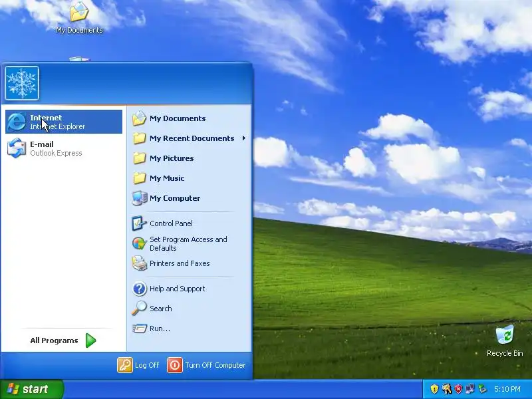The height and width of the screenshot is (399, 532).
Task: Click the yellow shield Windows Update tray icon
Action: [434, 389]
